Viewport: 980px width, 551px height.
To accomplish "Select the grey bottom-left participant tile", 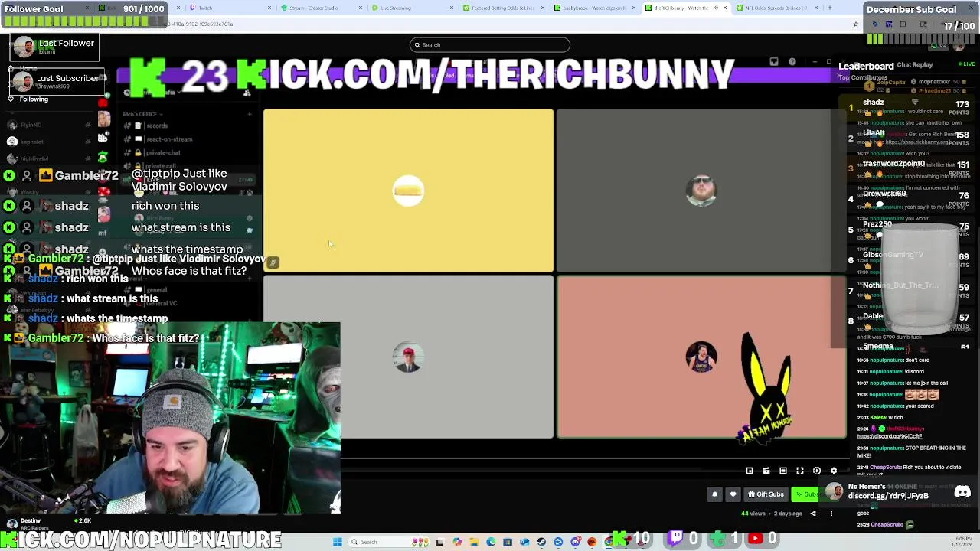I will pyautogui.click(x=408, y=357).
